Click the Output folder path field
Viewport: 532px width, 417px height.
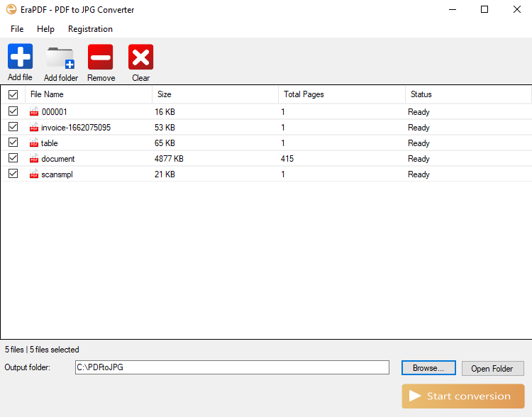232,367
